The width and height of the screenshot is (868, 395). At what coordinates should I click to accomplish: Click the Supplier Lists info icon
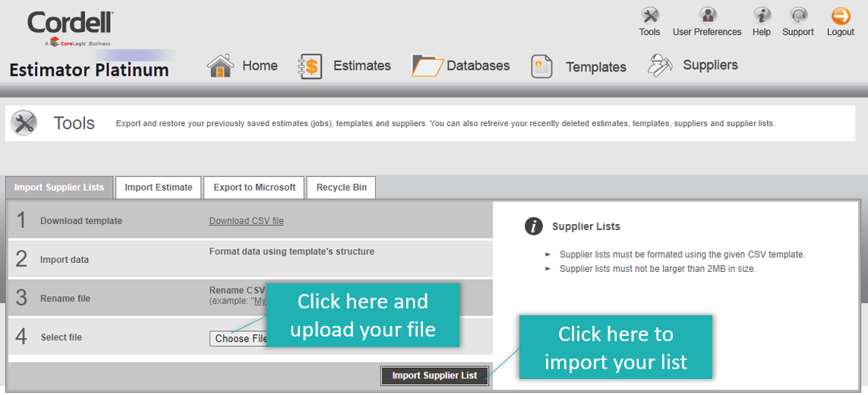(x=534, y=226)
